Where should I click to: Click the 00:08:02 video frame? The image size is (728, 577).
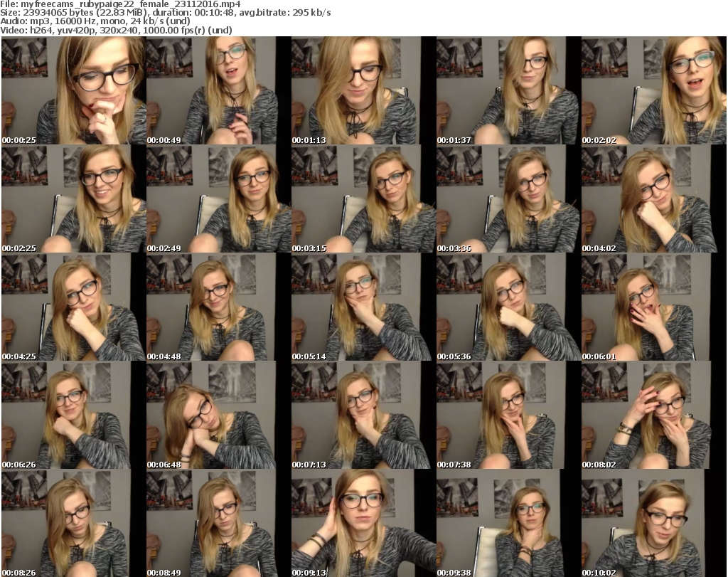[x=654, y=415]
